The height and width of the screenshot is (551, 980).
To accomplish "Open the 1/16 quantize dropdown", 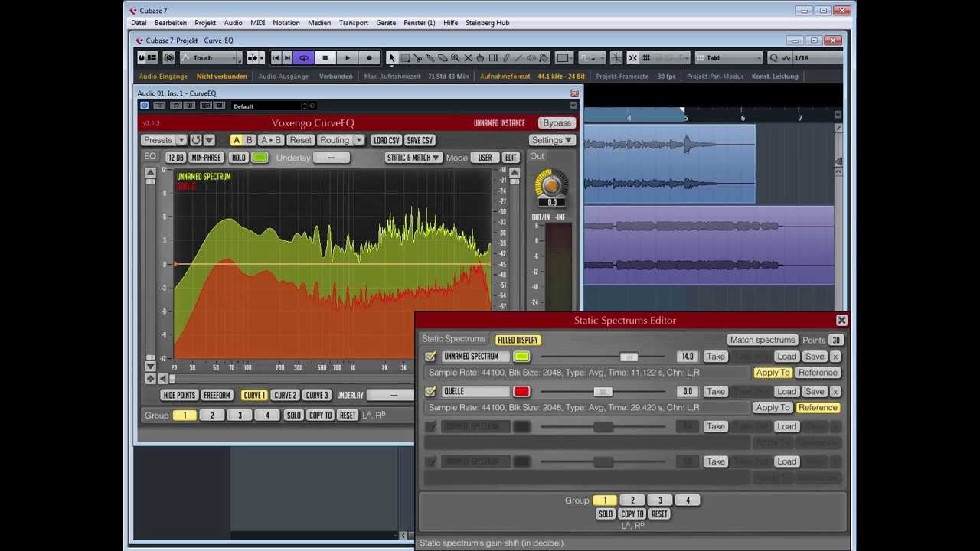I will click(817, 58).
